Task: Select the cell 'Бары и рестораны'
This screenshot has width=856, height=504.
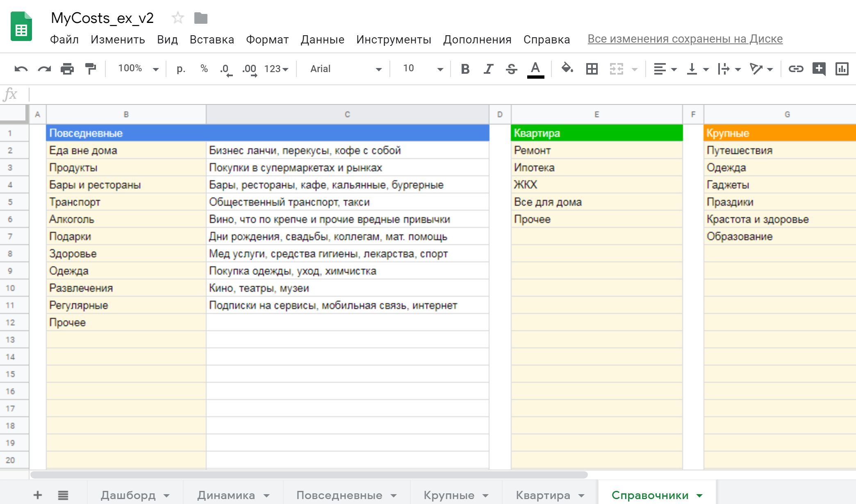Action: [126, 185]
